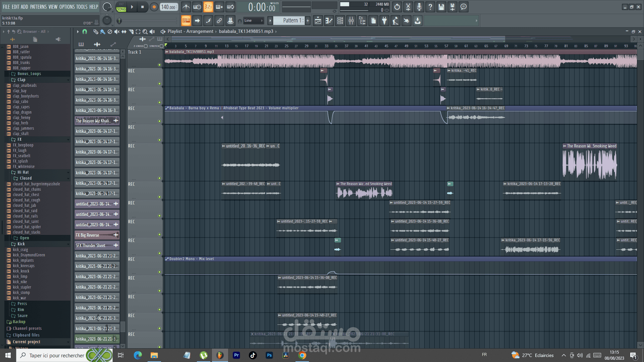Screen dimensions: 644x362
Task: Open the Line snap dropdown
Action: click(x=253, y=21)
